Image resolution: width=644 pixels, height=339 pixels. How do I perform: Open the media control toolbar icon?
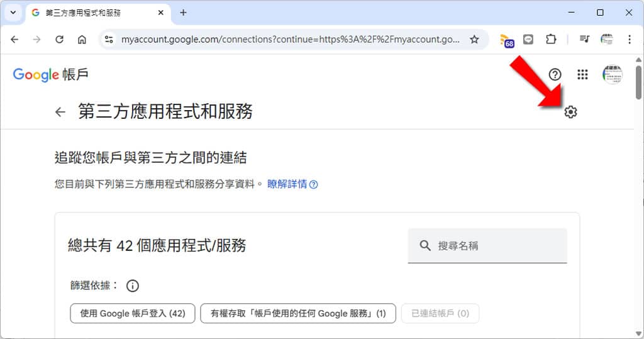584,40
